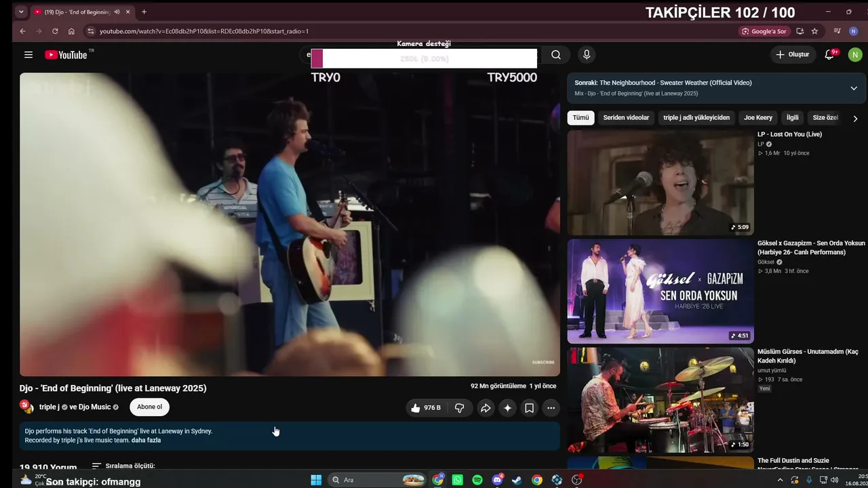The image size is (868, 488).
Task: Open YouTube notifications bell
Action: 829,55
